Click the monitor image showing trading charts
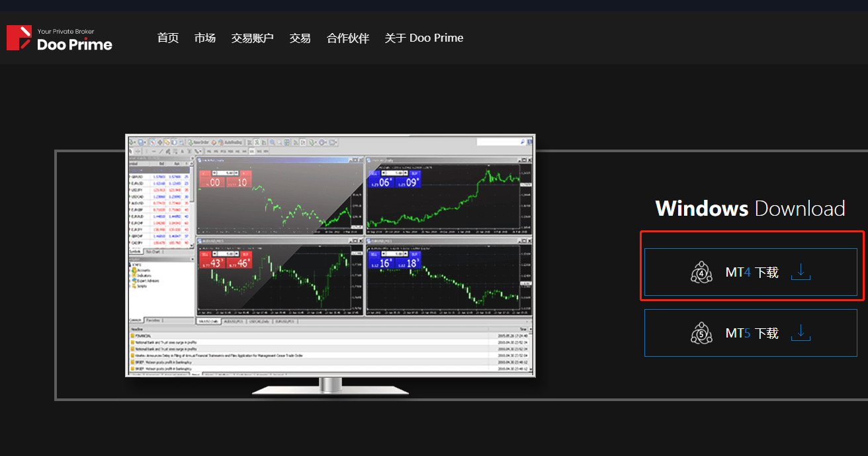868x456 pixels. click(x=331, y=265)
